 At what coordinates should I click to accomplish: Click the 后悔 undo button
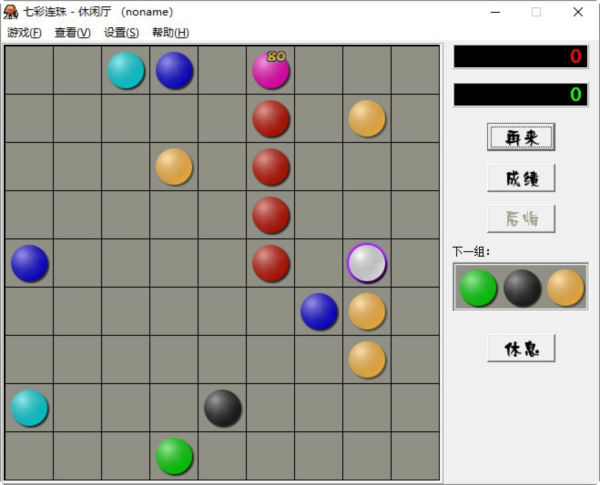(521, 218)
